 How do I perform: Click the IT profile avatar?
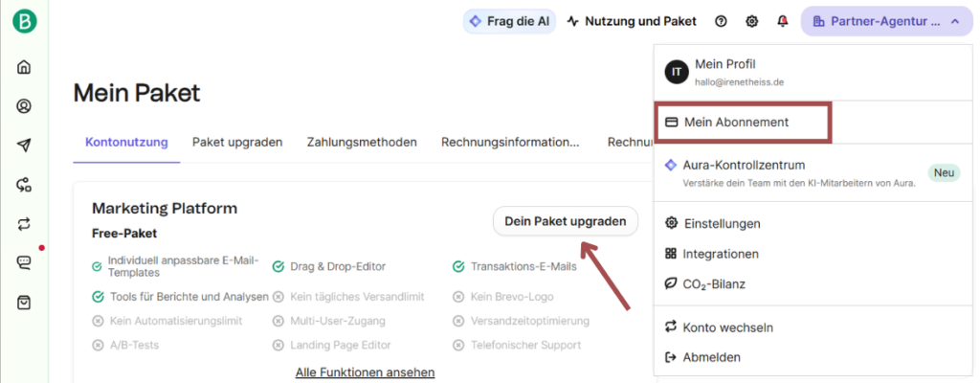[677, 72]
